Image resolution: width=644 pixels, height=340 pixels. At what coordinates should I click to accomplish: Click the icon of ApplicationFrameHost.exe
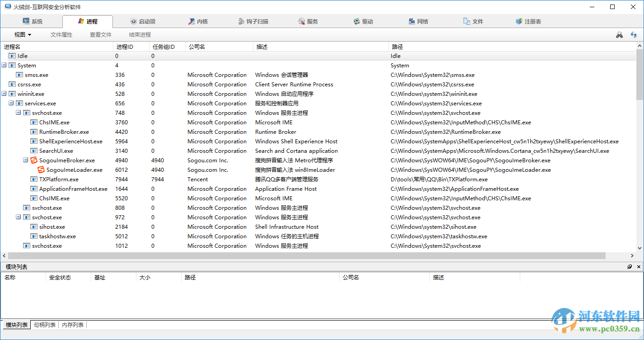click(x=34, y=189)
